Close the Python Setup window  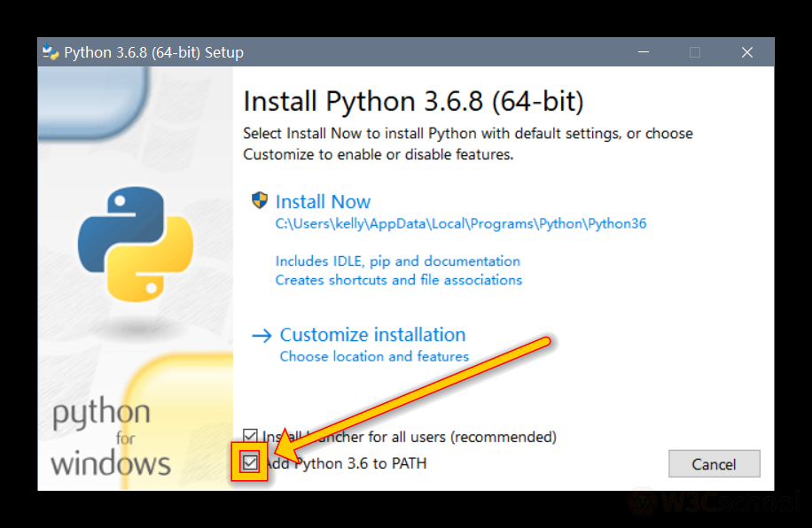click(746, 51)
